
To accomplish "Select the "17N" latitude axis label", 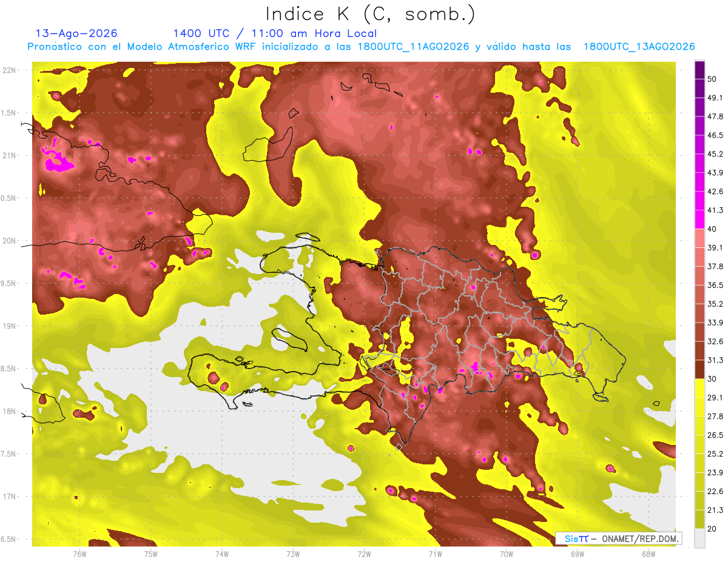I will coord(10,497).
